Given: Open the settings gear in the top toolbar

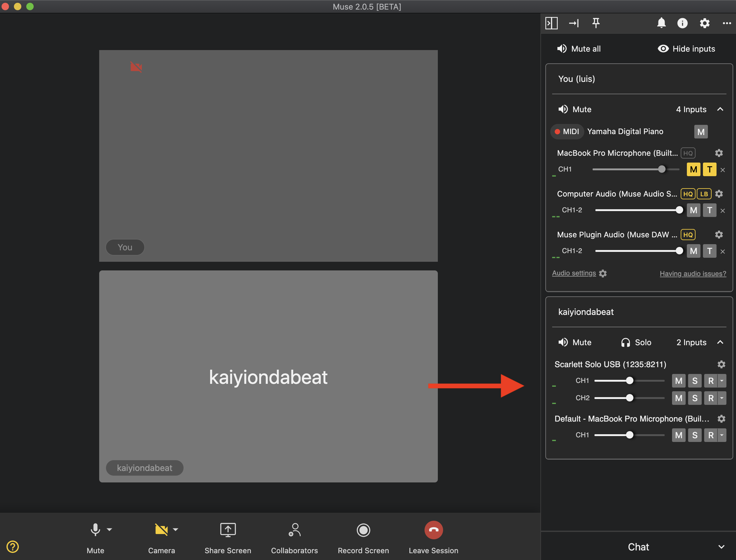Looking at the screenshot, I should pyautogui.click(x=704, y=23).
